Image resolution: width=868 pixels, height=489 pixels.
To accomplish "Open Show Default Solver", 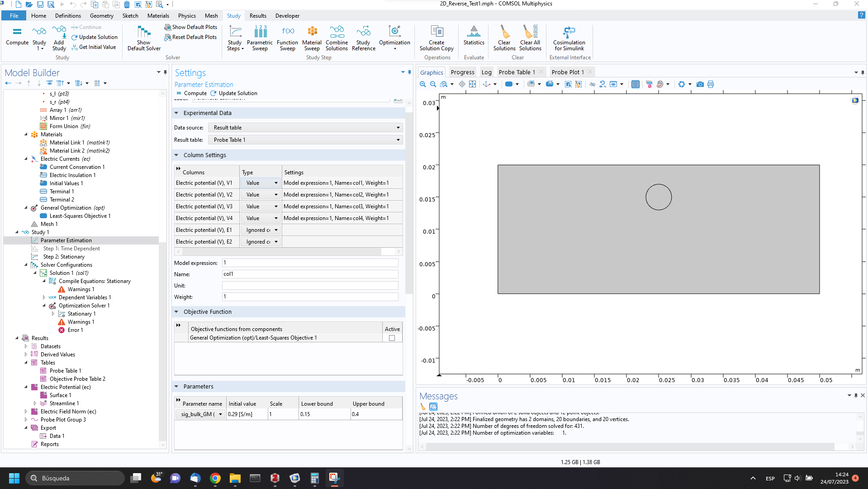I will [144, 38].
